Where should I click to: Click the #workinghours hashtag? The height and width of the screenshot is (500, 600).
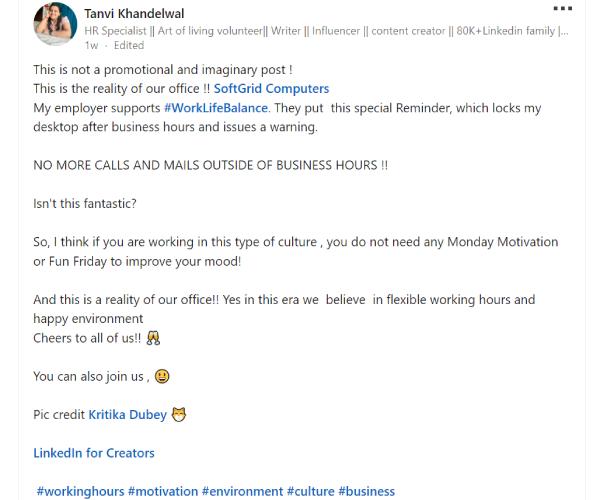(80, 491)
